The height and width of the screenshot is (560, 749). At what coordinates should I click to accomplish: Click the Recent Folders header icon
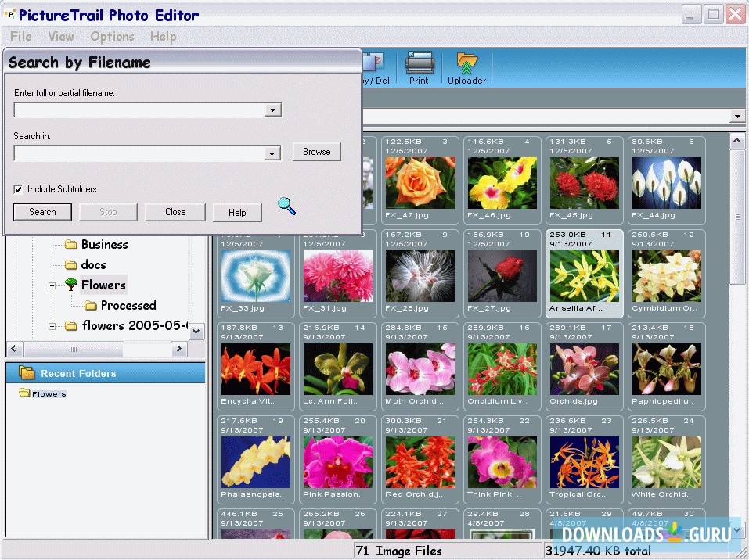pyautogui.click(x=27, y=372)
